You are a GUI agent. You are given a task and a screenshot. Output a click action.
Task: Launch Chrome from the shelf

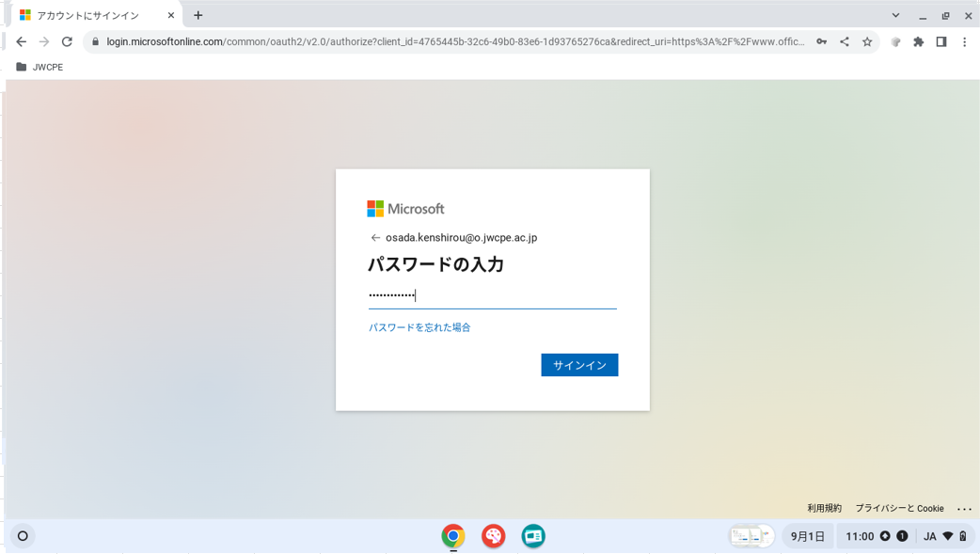(x=453, y=536)
